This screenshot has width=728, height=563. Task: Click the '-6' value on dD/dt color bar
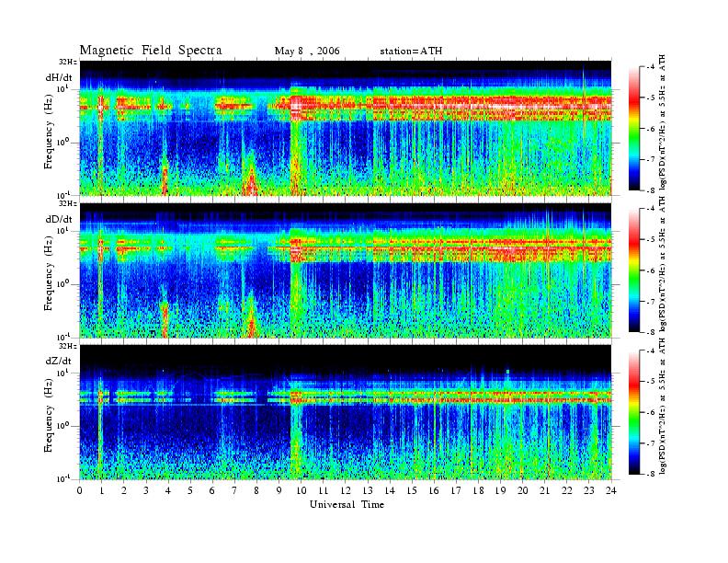651,270
